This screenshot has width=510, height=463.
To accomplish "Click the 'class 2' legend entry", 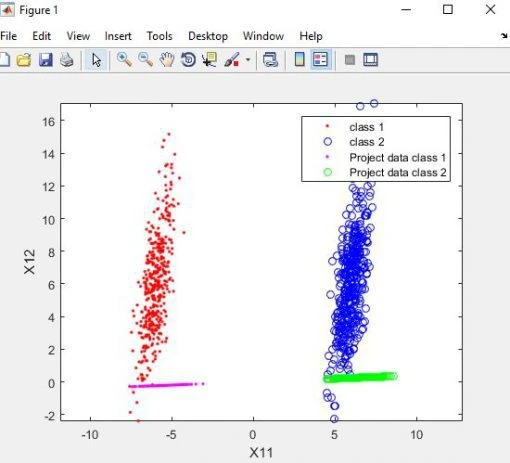I will [x=367, y=142].
